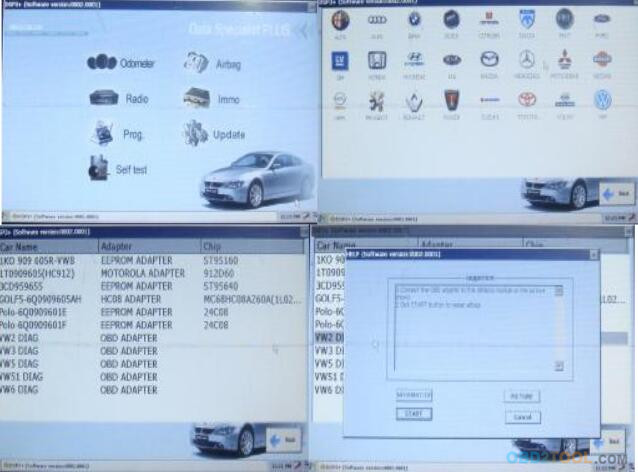This screenshot has width=638, height=472.
Task: Select the BMW brand logo
Action: tap(415, 20)
